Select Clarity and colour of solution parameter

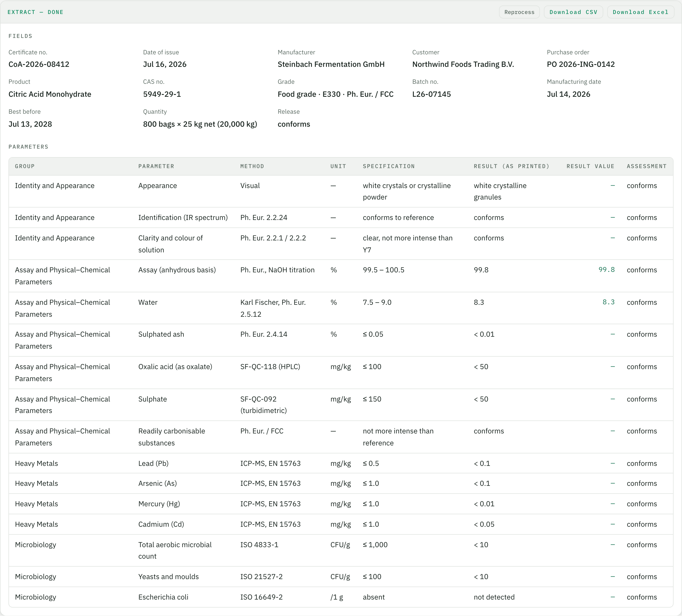click(x=170, y=244)
